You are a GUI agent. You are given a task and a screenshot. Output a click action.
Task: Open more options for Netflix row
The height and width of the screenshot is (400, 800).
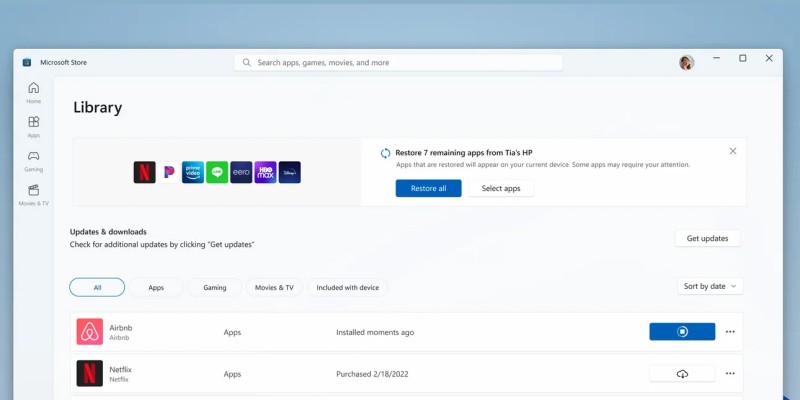pyautogui.click(x=730, y=373)
